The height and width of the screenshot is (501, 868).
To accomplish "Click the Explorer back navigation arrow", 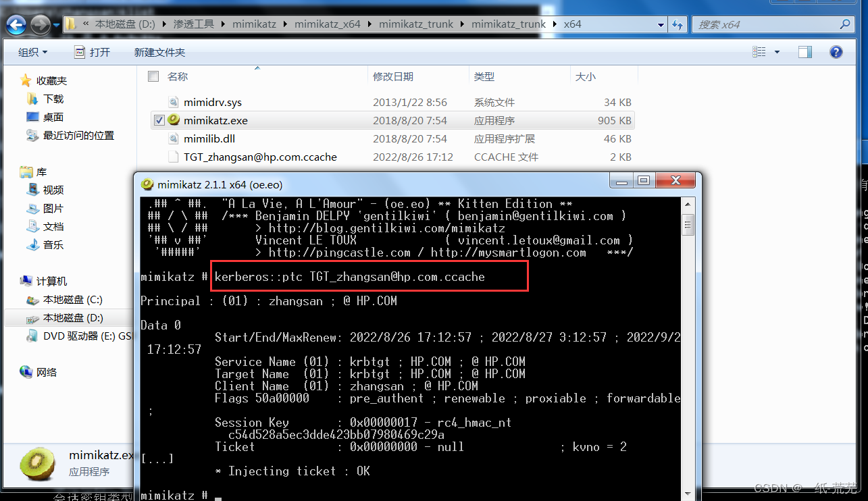I will (16, 26).
